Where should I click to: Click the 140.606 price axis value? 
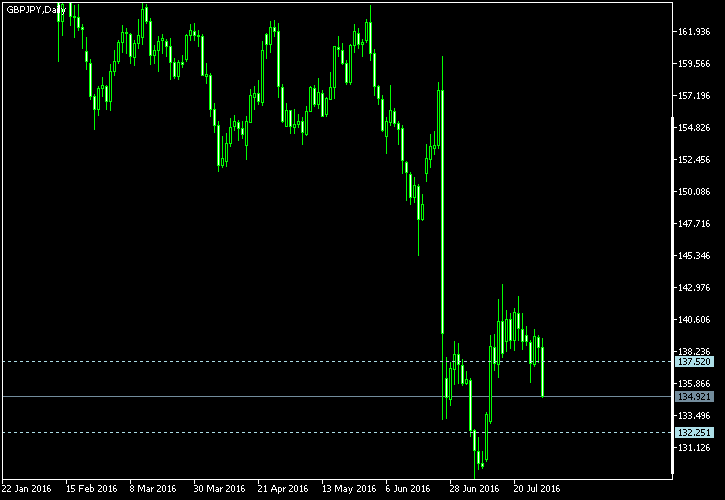694,320
